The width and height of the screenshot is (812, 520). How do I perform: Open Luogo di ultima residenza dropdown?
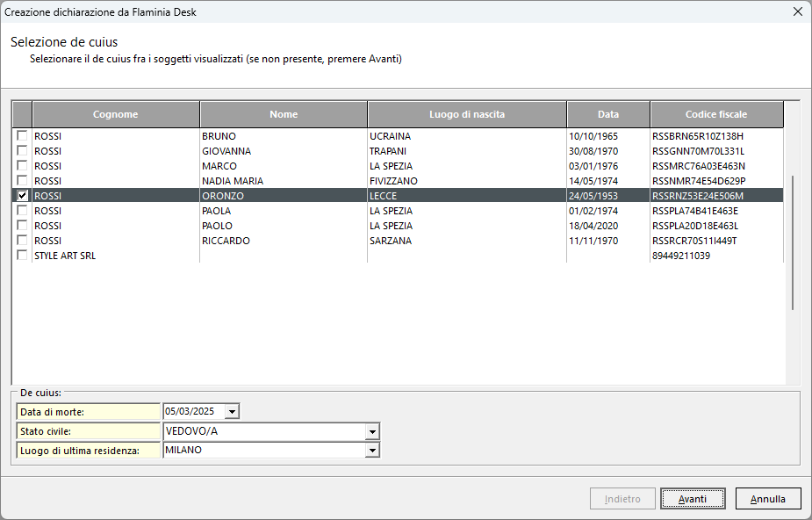(x=373, y=451)
